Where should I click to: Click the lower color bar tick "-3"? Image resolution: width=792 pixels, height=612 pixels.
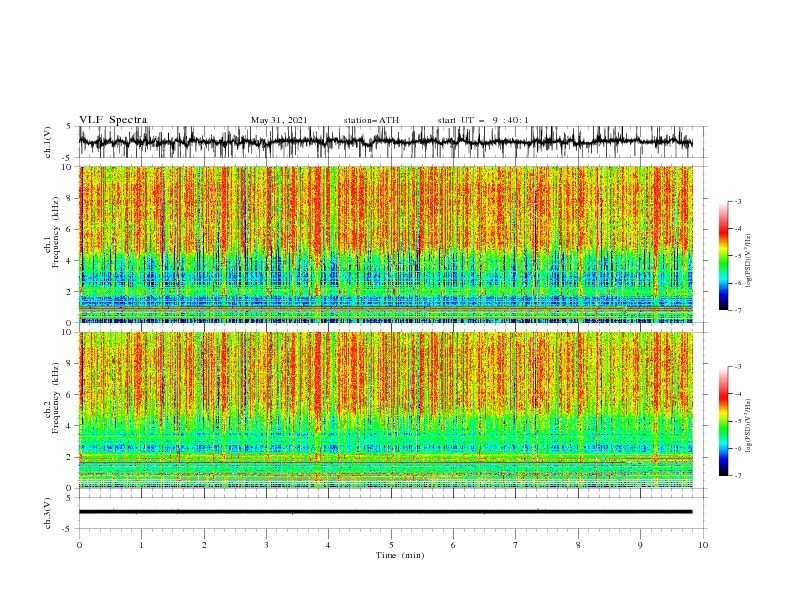point(738,367)
